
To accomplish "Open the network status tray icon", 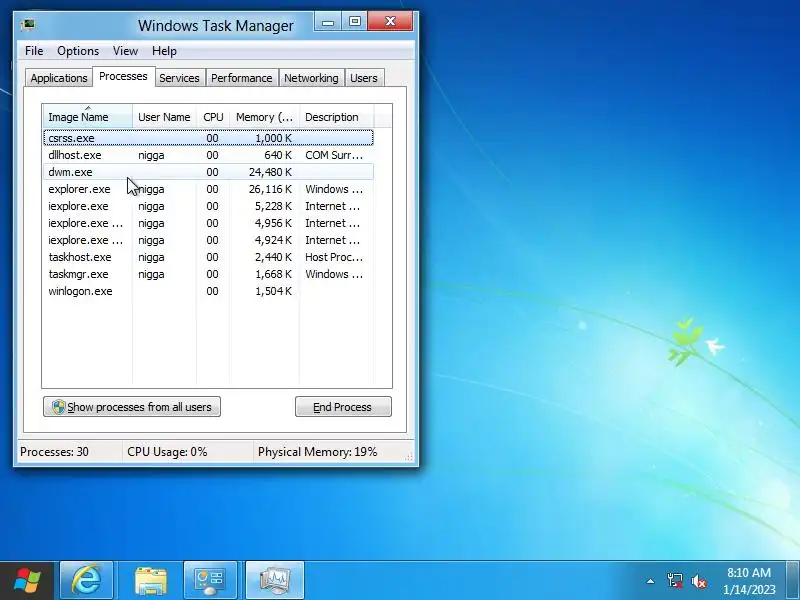I will coord(675,581).
